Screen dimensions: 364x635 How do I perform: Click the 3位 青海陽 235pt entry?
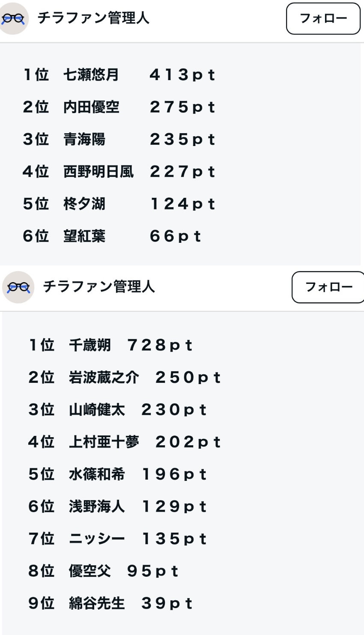(x=119, y=139)
